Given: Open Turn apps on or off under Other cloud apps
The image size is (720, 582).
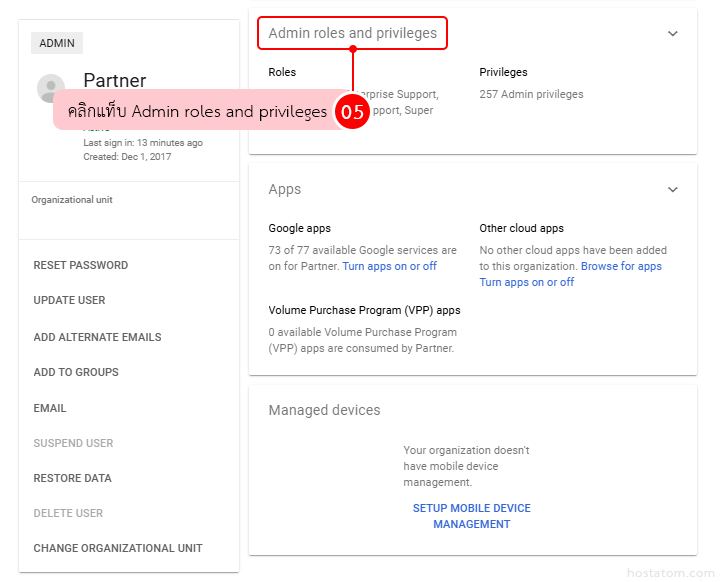Looking at the screenshot, I should pyautogui.click(x=527, y=282).
